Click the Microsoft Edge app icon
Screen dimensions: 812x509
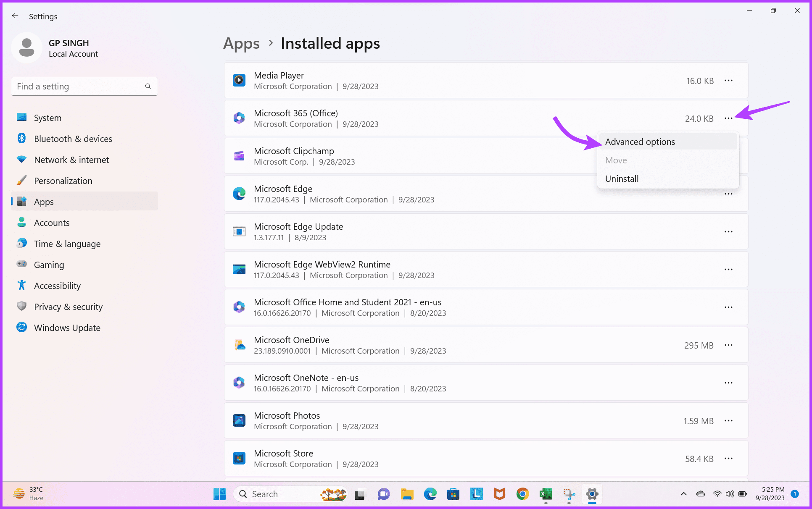click(239, 194)
